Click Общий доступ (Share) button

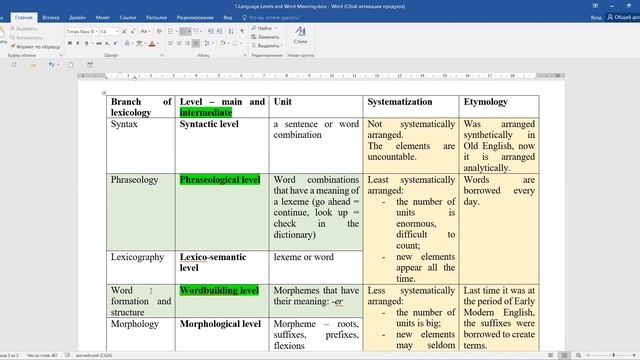[624, 18]
